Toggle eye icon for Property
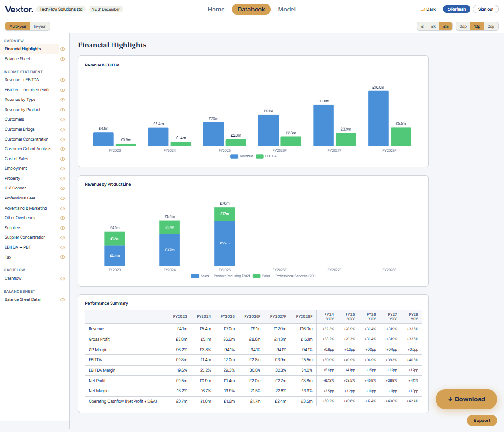The width and height of the screenshot is (504, 432). [63, 178]
